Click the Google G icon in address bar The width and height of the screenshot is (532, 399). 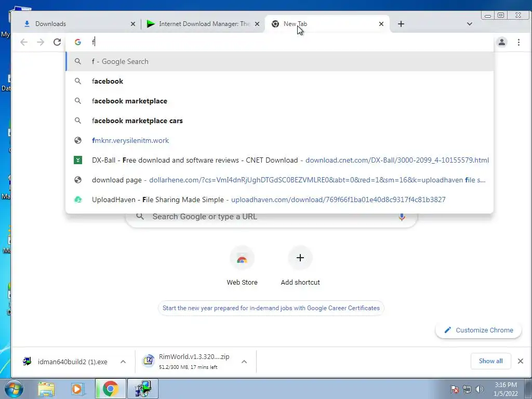(78, 42)
